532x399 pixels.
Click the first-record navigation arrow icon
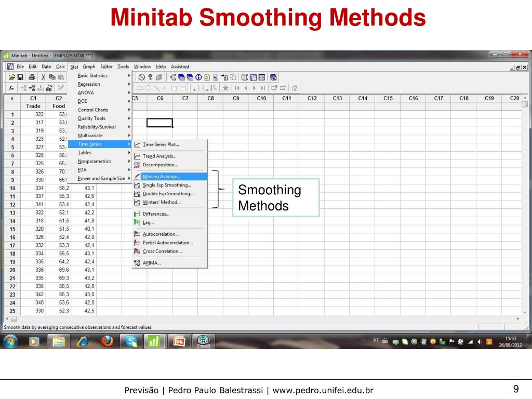[237, 88]
